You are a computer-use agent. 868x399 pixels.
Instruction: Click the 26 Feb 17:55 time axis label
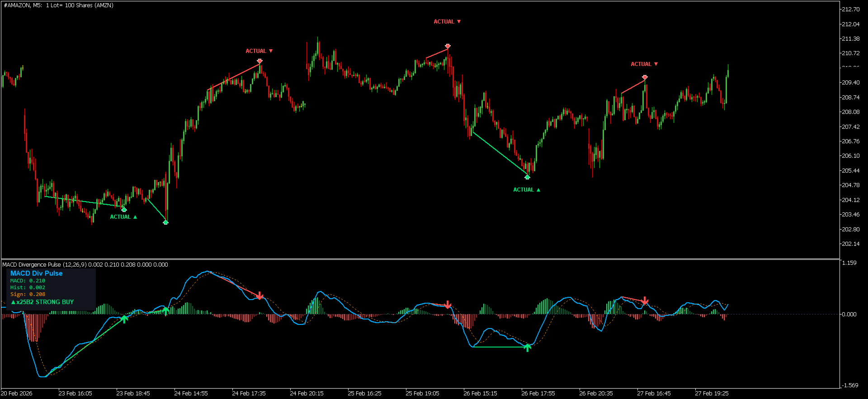click(538, 394)
